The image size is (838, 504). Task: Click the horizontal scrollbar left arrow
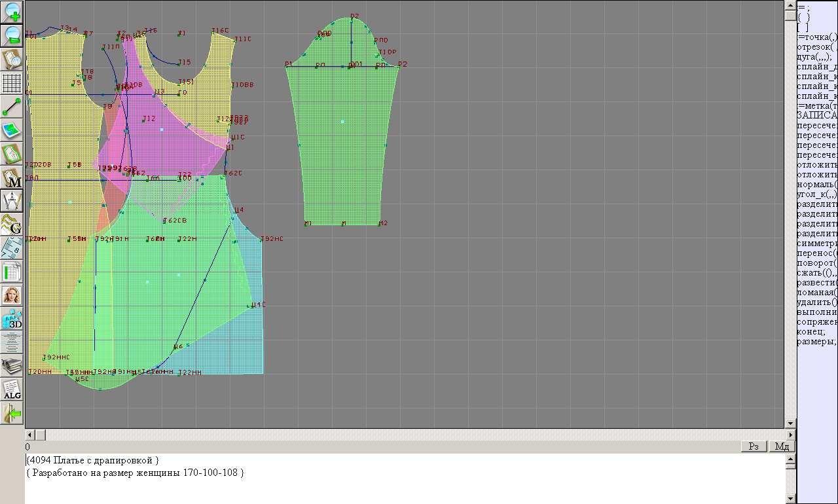coord(29,435)
